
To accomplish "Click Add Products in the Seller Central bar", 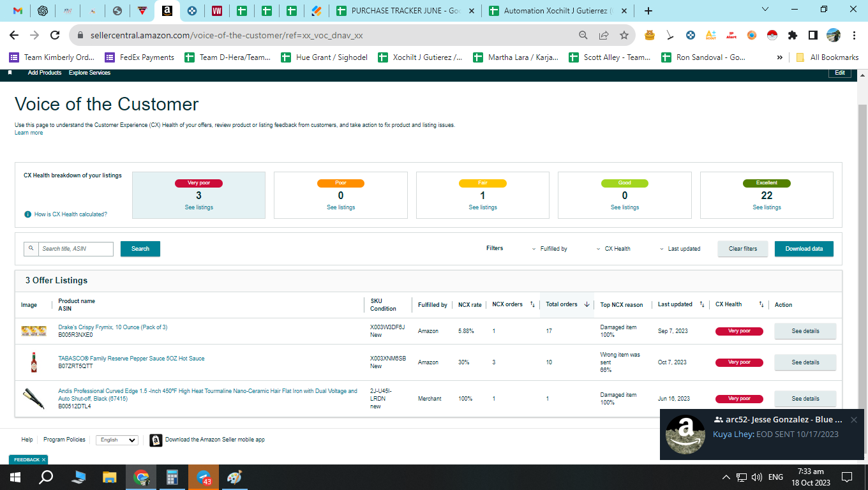I will click(x=45, y=73).
